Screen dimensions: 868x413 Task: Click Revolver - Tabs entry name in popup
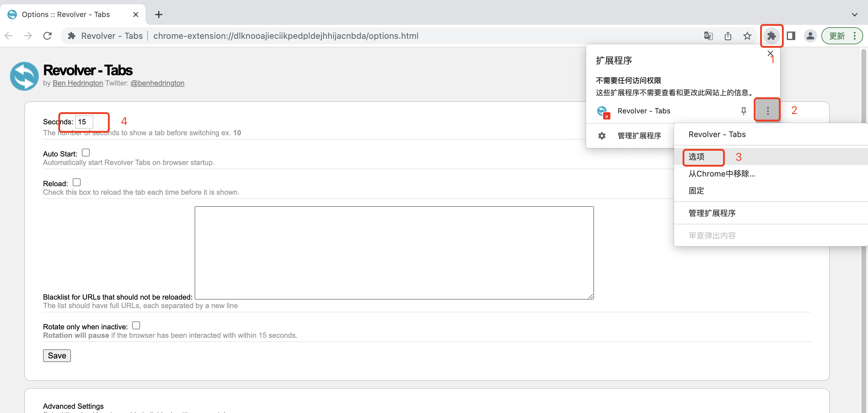click(644, 111)
